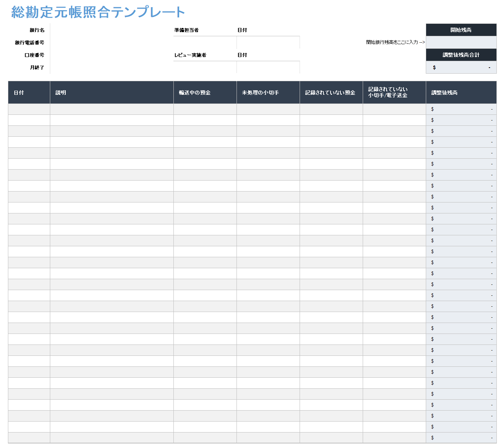Screen dimensions: 504x448
Task: Click the 調整後残高 column header
Action: pos(461,93)
